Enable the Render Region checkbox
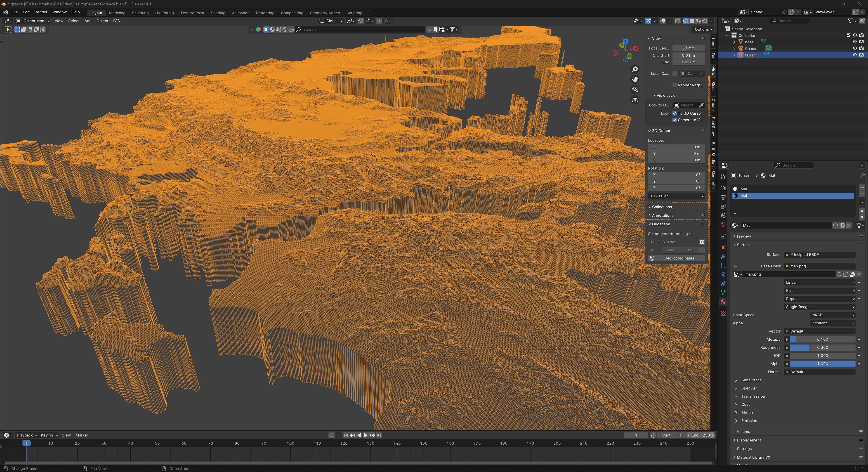This screenshot has width=868, height=472. pyautogui.click(x=675, y=85)
